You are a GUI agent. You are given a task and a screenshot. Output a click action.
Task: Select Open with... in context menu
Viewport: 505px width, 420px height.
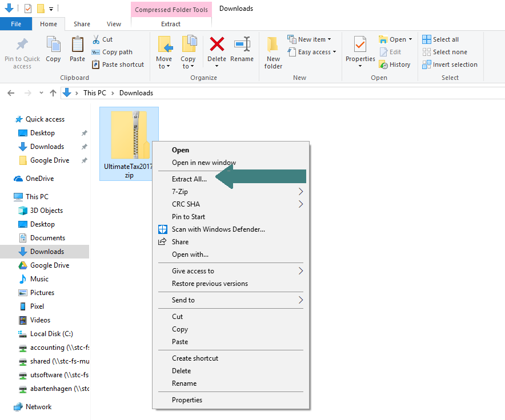click(x=190, y=255)
